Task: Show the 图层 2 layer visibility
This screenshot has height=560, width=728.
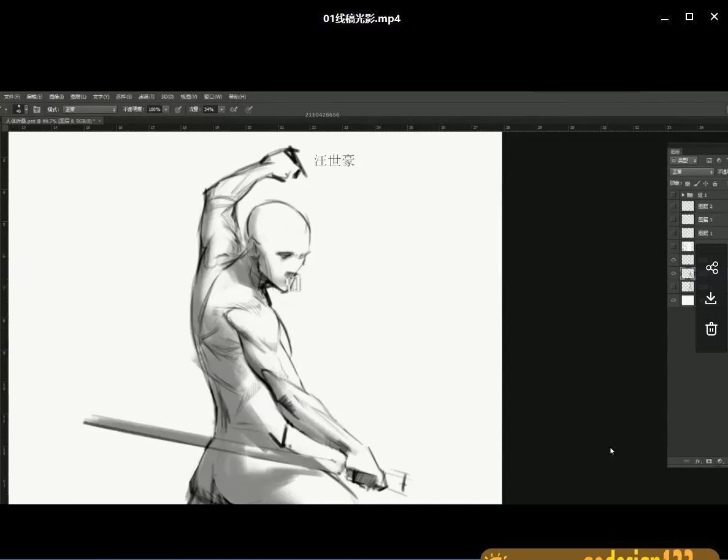Action: [x=673, y=207]
